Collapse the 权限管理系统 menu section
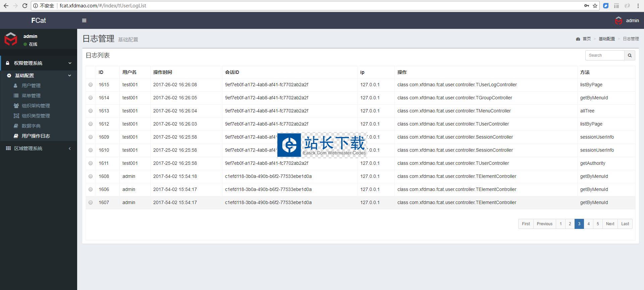Image resolution: width=644 pixels, height=290 pixels. [x=39, y=63]
